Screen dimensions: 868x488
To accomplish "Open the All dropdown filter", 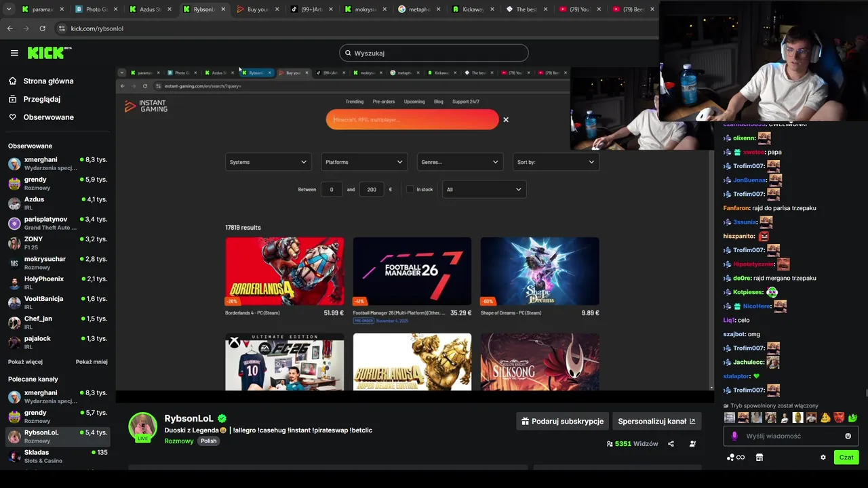I will (484, 190).
